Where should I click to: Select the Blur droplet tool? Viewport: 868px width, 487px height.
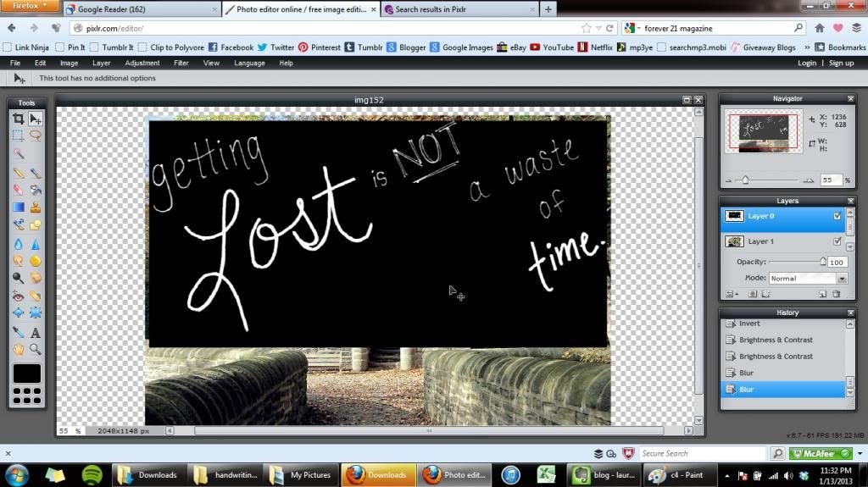19,244
